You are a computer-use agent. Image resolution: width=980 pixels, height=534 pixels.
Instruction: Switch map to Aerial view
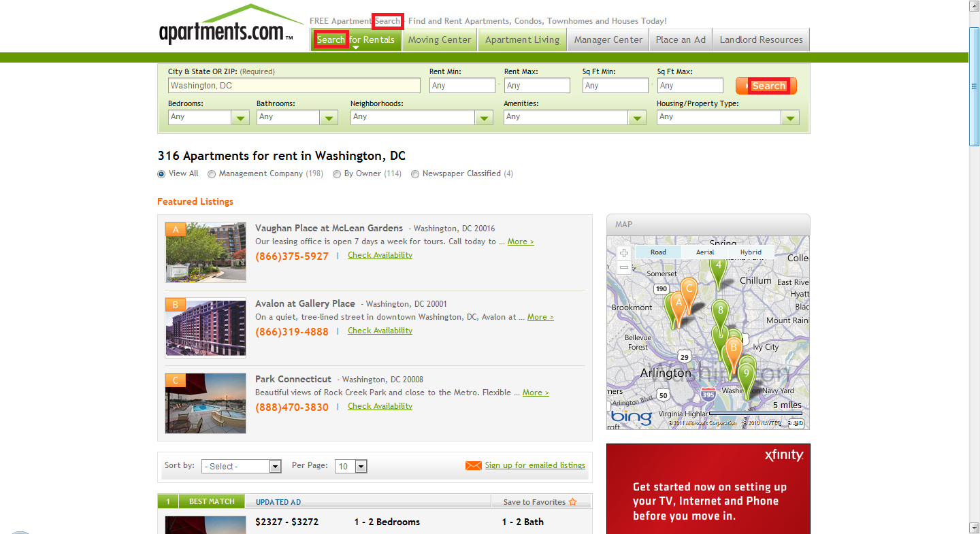pyautogui.click(x=705, y=252)
